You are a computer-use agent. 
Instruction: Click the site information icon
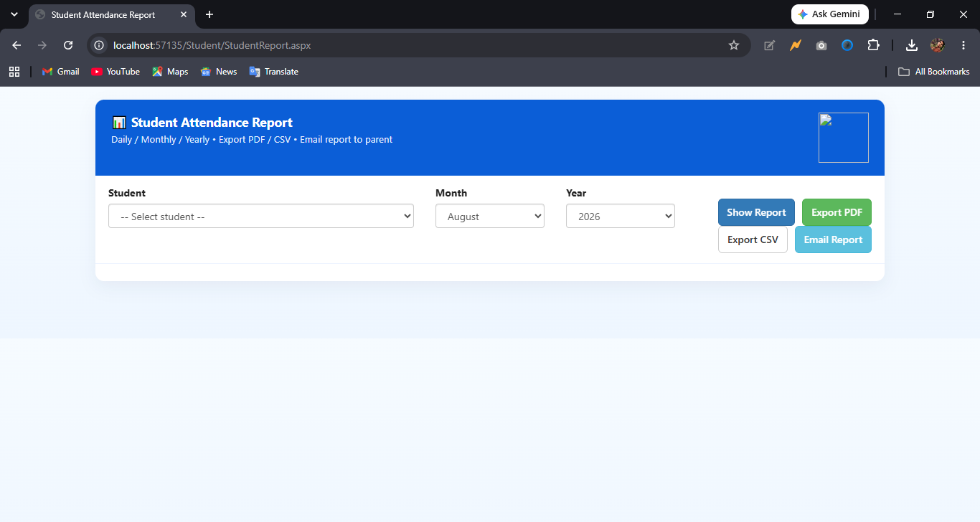click(100, 45)
